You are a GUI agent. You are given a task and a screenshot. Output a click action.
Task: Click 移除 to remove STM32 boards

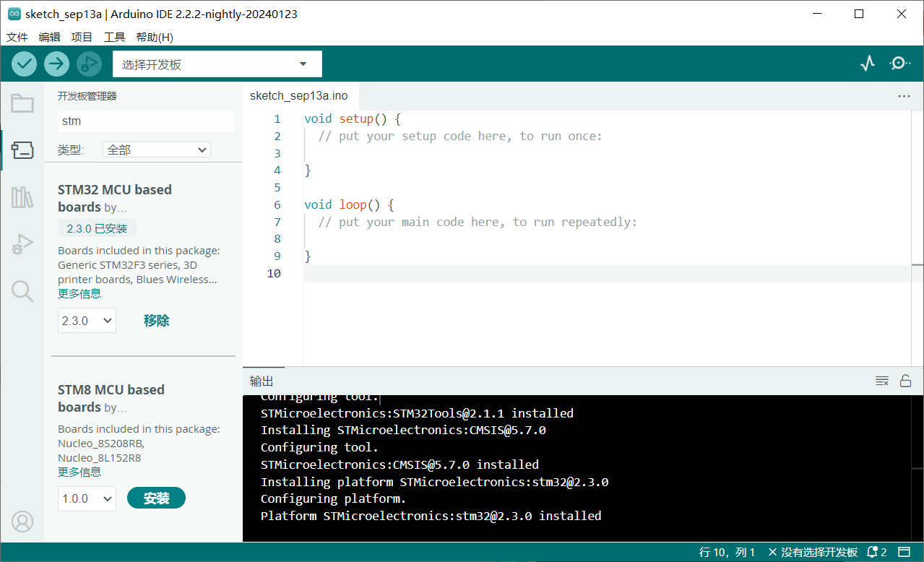(x=156, y=321)
